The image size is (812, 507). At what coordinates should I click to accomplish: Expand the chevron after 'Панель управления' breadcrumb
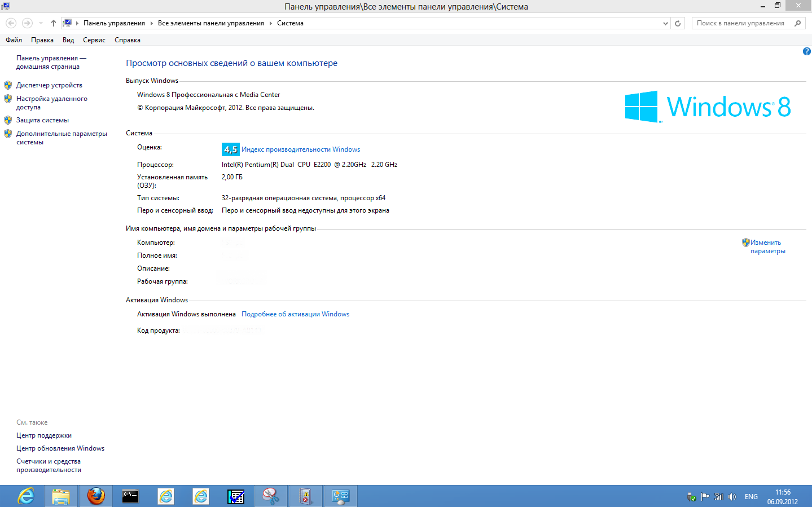pos(151,23)
